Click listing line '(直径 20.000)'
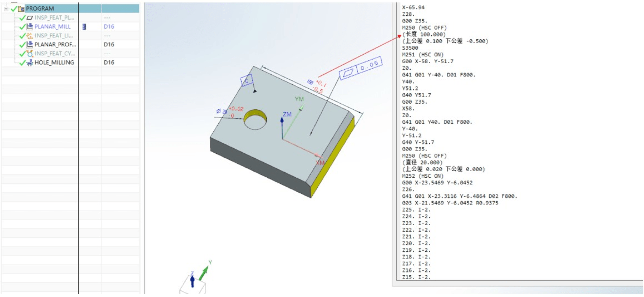Screen dimensions: 644x297 422,162
